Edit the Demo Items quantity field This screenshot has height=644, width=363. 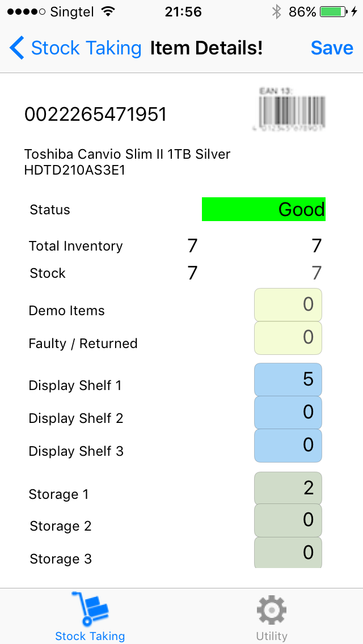click(288, 305)
